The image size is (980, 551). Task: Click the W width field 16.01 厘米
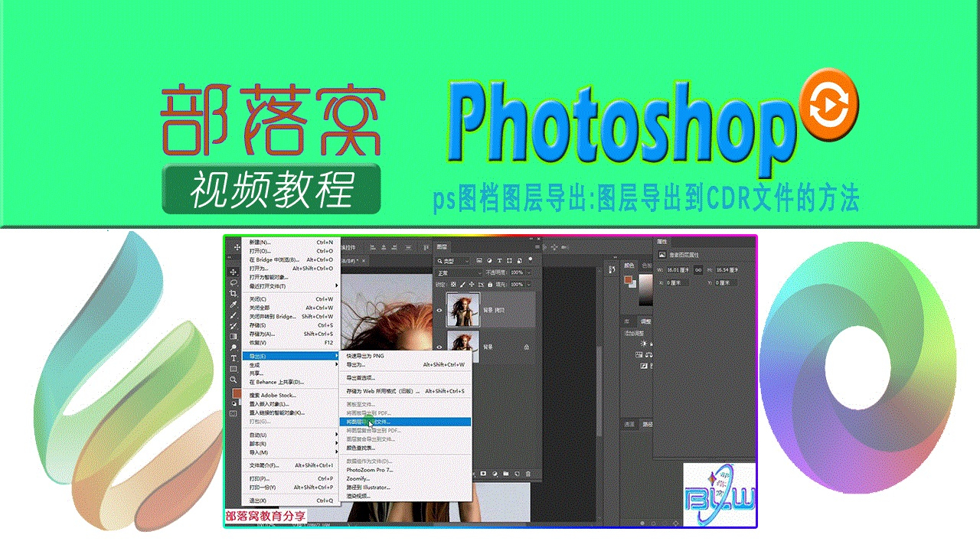[x=677, y=270]
